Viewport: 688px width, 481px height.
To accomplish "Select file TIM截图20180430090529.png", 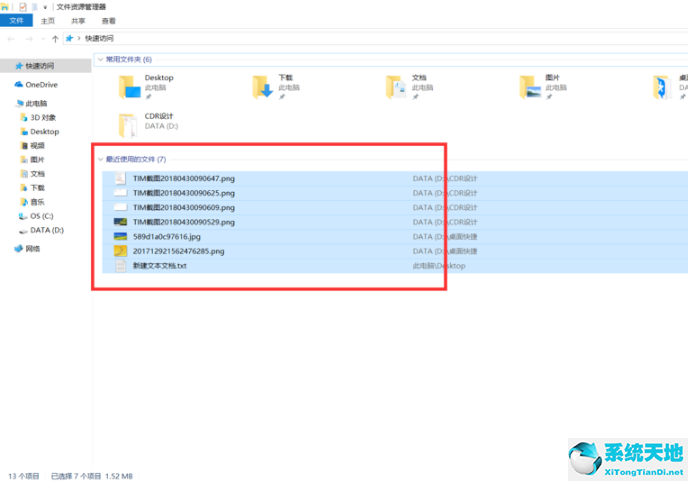I will 395,222.
